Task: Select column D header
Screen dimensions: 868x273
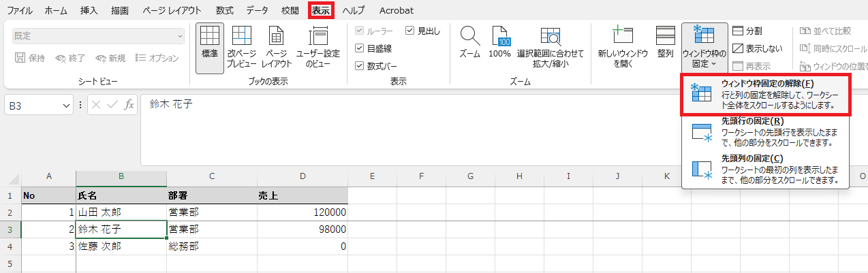Action: (x=303, y=176)
